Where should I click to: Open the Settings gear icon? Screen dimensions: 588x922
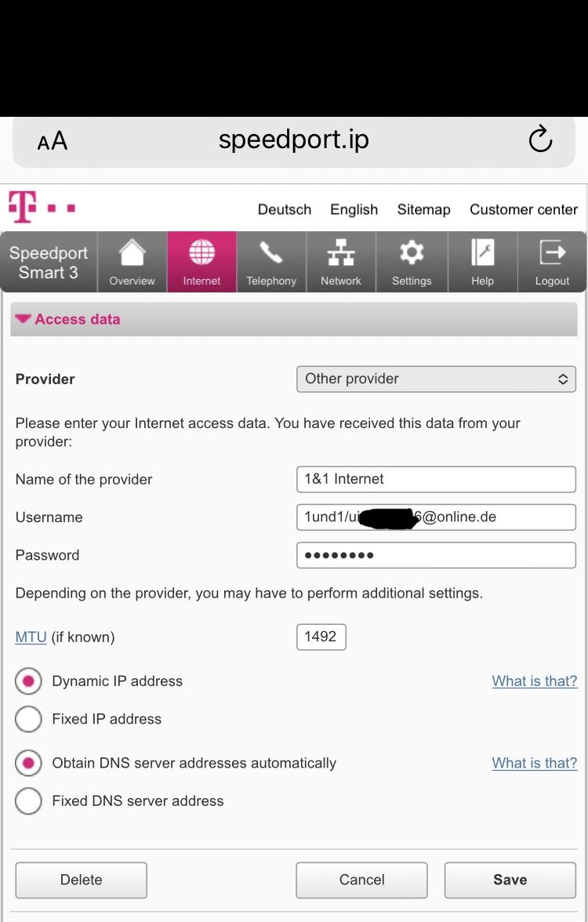point(412,253)
